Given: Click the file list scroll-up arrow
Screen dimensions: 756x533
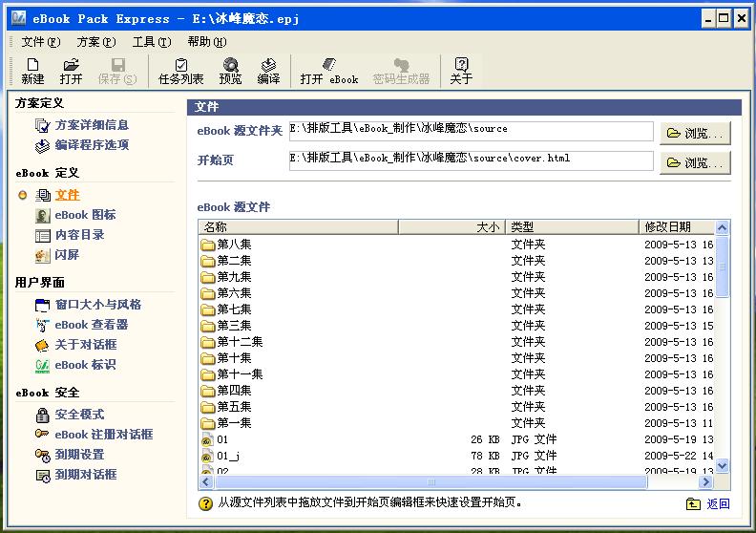Looking at the screenshot, I should [x=722, y=227].
